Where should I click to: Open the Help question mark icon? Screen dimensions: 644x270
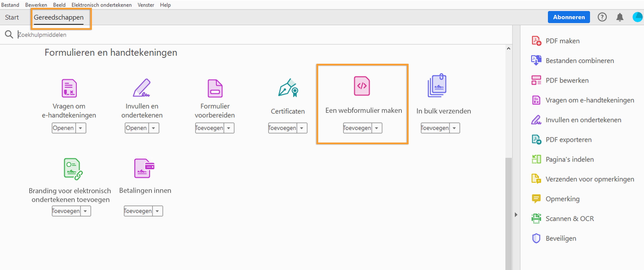[x=602, y=17]
